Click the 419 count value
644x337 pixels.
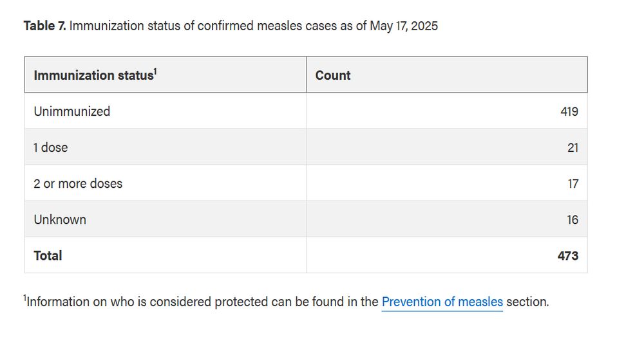click(x=569, y=111)
